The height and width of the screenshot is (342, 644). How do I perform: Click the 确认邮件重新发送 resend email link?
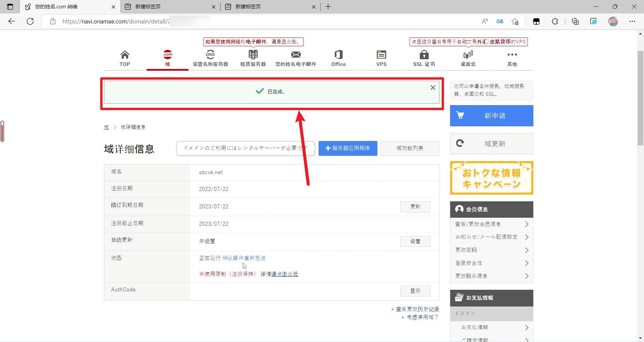(244, 258)
